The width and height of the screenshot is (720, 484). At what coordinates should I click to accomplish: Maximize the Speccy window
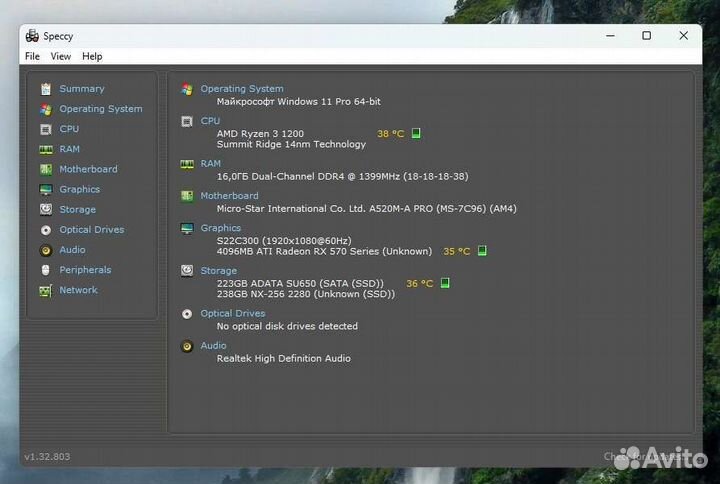click(647, 35)
